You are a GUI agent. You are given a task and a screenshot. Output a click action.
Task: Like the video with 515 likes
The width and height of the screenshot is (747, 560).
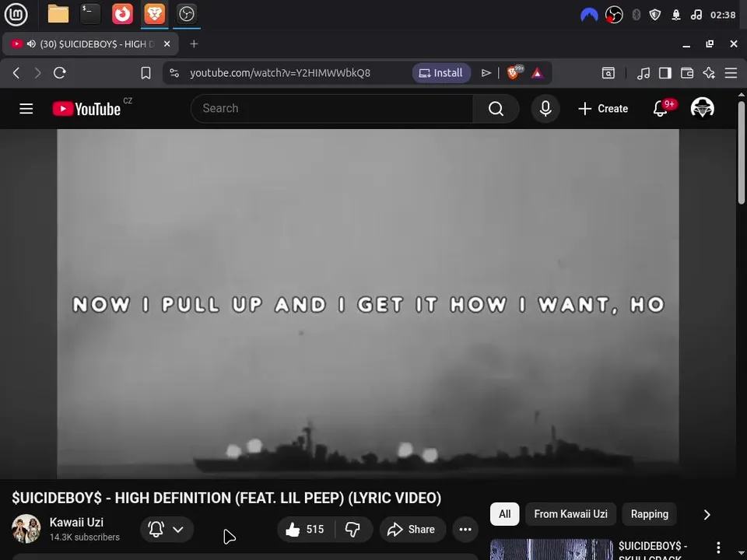click(x=305, y=529)
